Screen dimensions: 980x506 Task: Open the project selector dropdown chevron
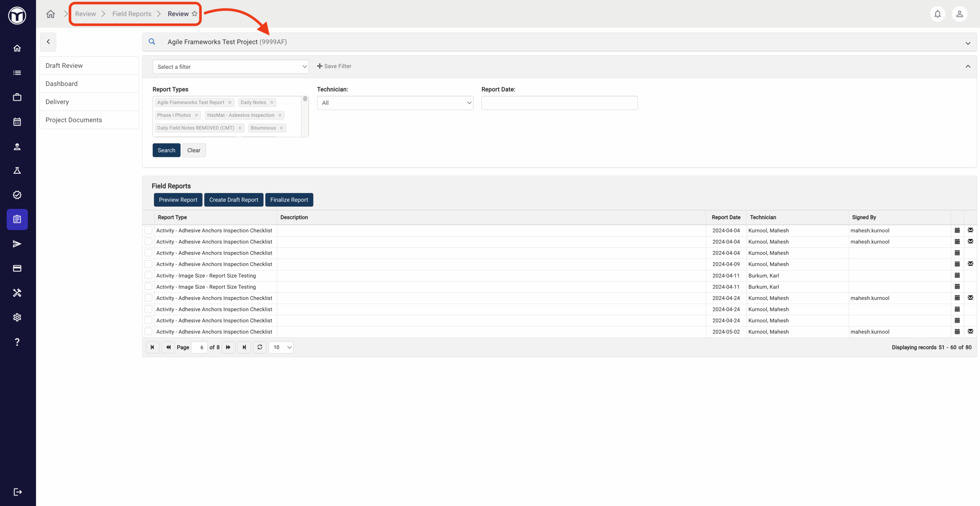point(968,43)
